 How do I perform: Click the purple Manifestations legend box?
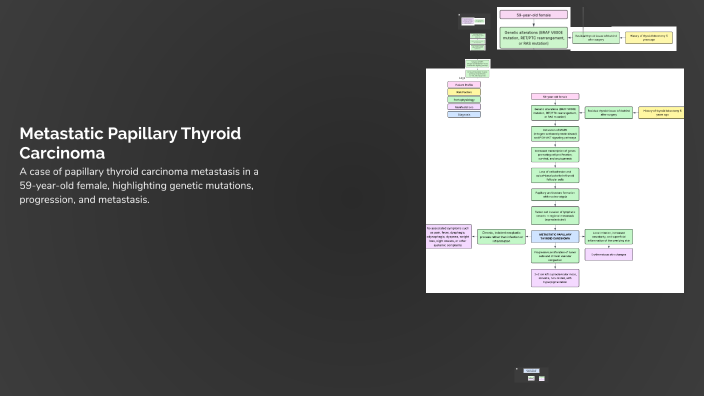(x=464, y=107)
